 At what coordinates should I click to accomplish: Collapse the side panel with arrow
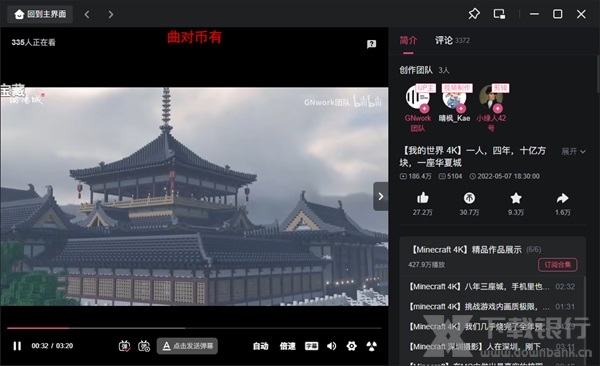pos(380,196)
